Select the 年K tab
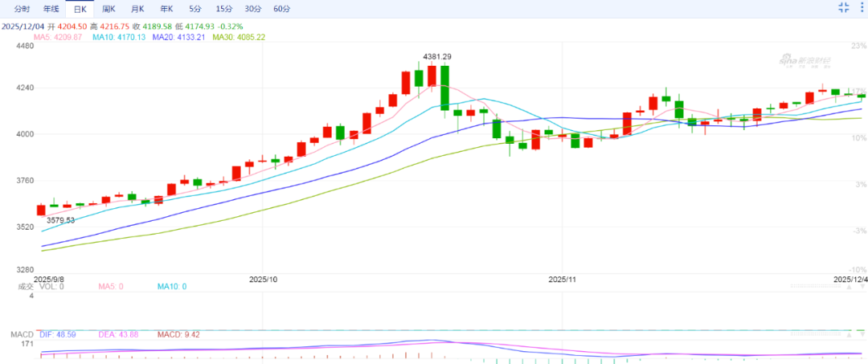The width and height of the screenshot is (868, 364). (x=166, y=9)
